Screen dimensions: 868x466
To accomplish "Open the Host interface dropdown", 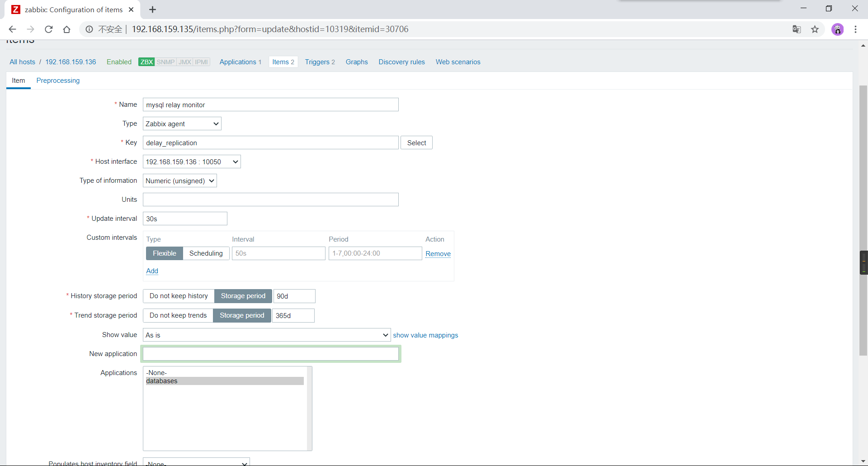I will click(192, 162).
